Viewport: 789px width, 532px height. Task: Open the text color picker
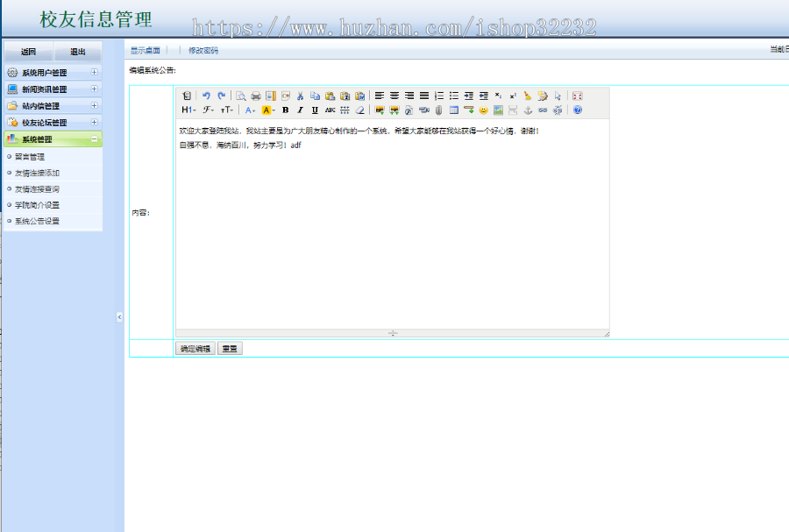point(250,110)
